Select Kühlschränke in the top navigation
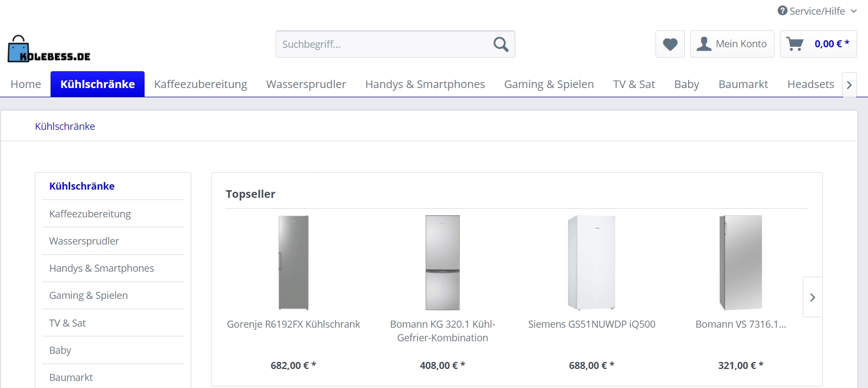 click(97, 84)
